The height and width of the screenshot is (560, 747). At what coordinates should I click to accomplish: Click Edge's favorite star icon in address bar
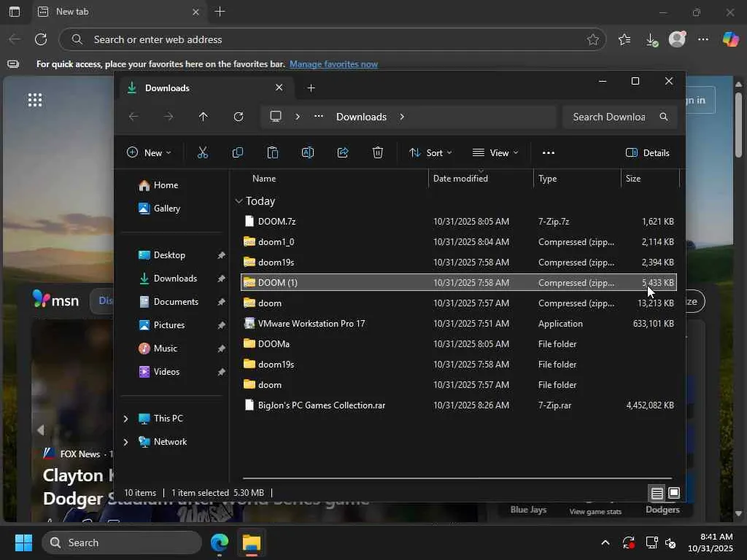(x=592, y=39)
